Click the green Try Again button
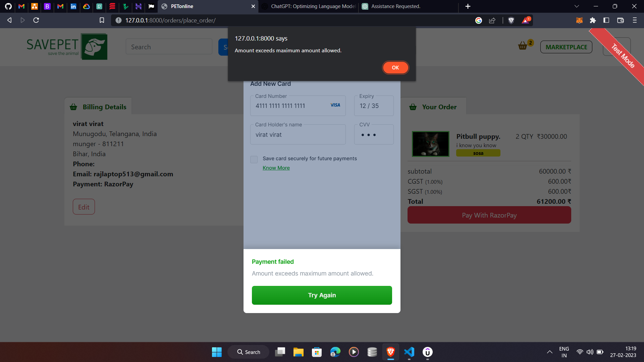The image size is (644, 362). point(322,295)
